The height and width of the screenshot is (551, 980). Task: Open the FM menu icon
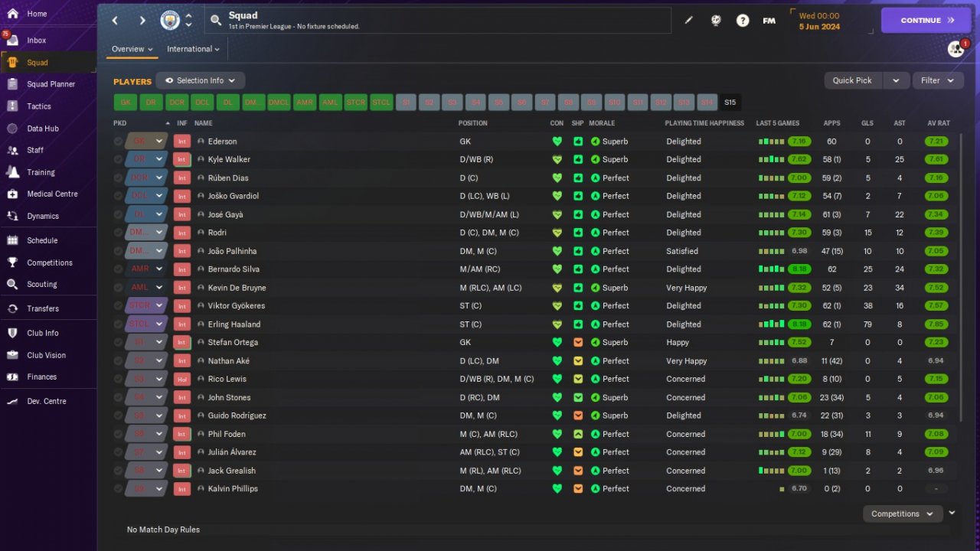(769, 21)
